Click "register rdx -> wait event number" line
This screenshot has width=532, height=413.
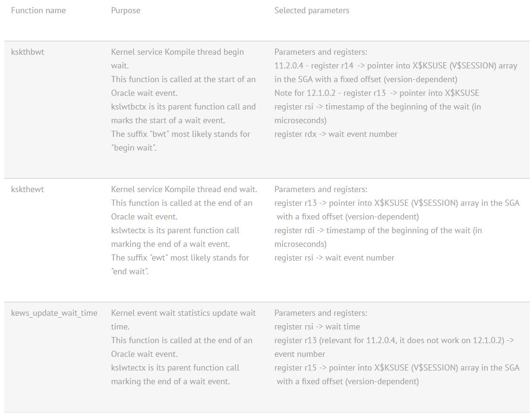(x=336, y=134)
